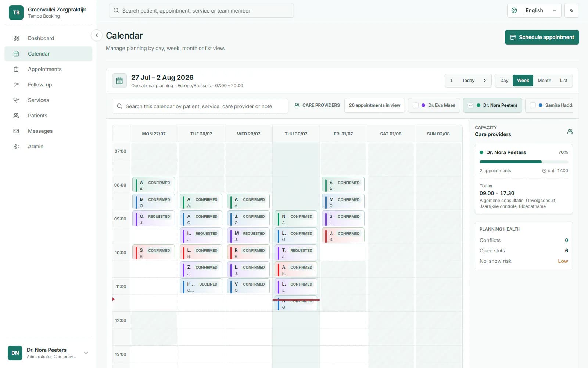Open the English language dropdown
The width and height of the screenshot is (588, 368).
coord(534,10)
